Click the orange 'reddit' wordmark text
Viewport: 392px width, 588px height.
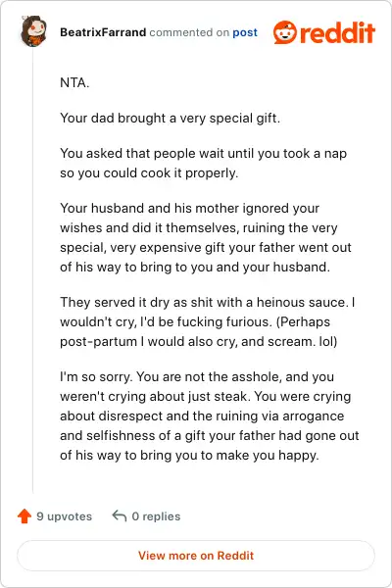click(x=337, y=32)
